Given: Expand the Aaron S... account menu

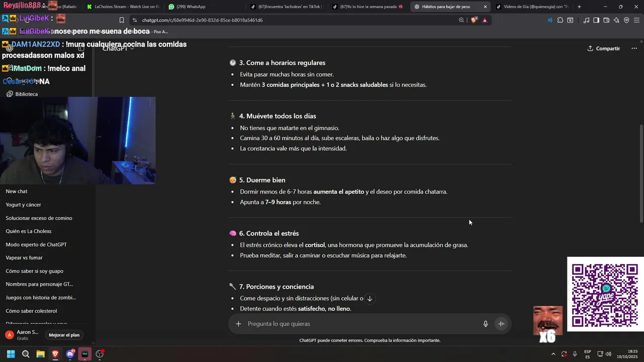Looking at the screenshot, I should pos(23,335).
